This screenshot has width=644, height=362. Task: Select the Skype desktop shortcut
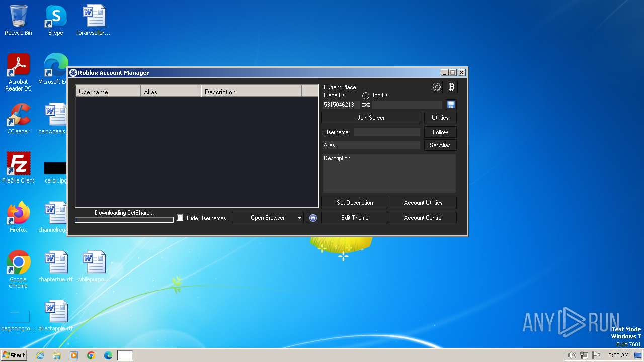pos(55,20)
